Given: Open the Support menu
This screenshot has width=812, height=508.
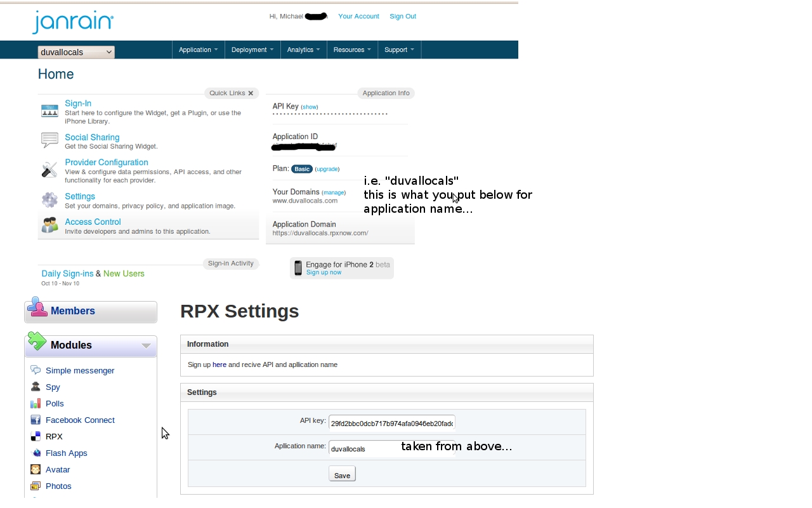Looking at the screenshot, I should (399, 50).
